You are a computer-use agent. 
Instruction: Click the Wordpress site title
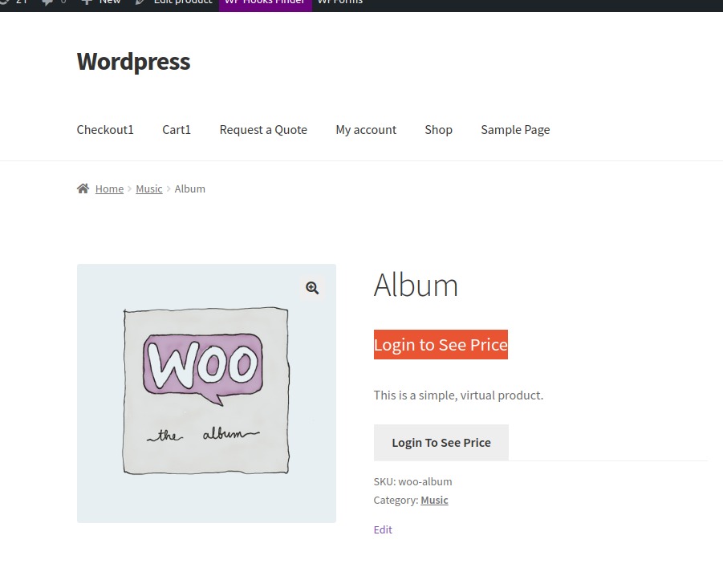[133, 61]
